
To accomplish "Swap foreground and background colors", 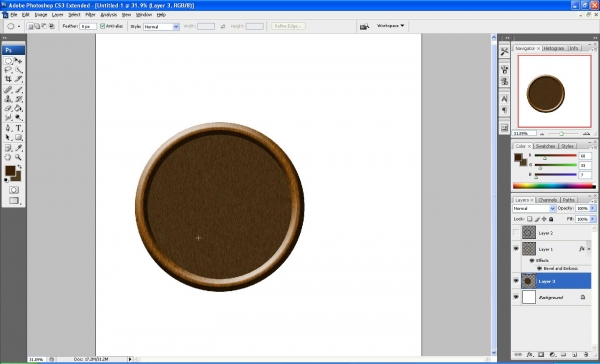I will pos(20,167).
